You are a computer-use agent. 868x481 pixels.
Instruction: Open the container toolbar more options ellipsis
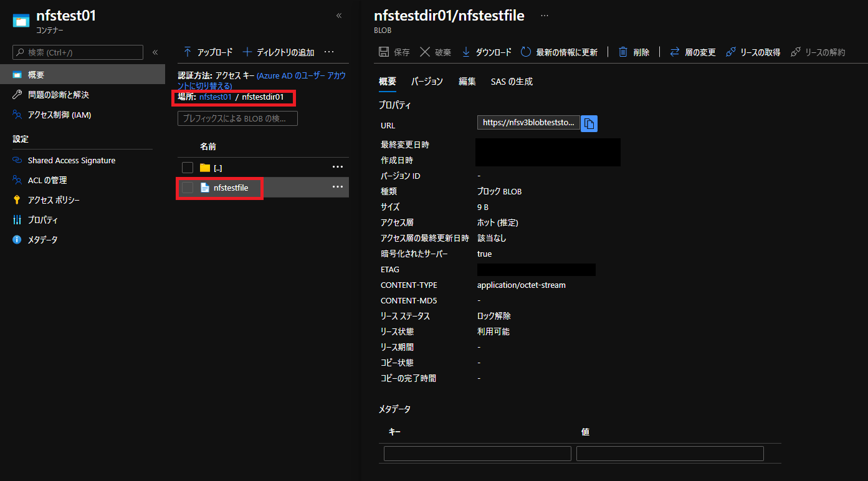pyautogui.click(x=330, y=52)
